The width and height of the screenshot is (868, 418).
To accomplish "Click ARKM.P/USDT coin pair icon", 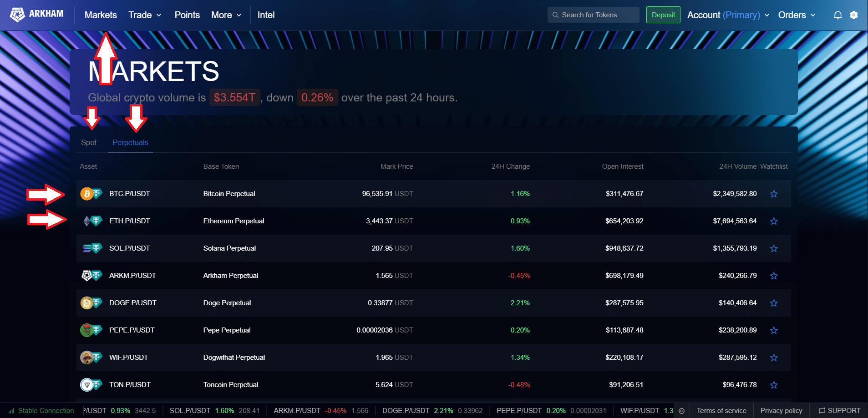I will (x=91, y=276).
